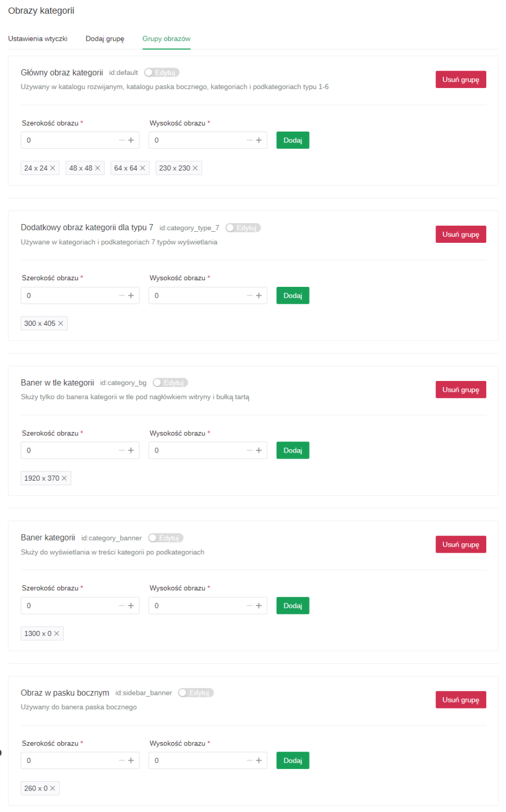Remove the 48 x 48 size tag
506x812 pixels.
point(98,168)
